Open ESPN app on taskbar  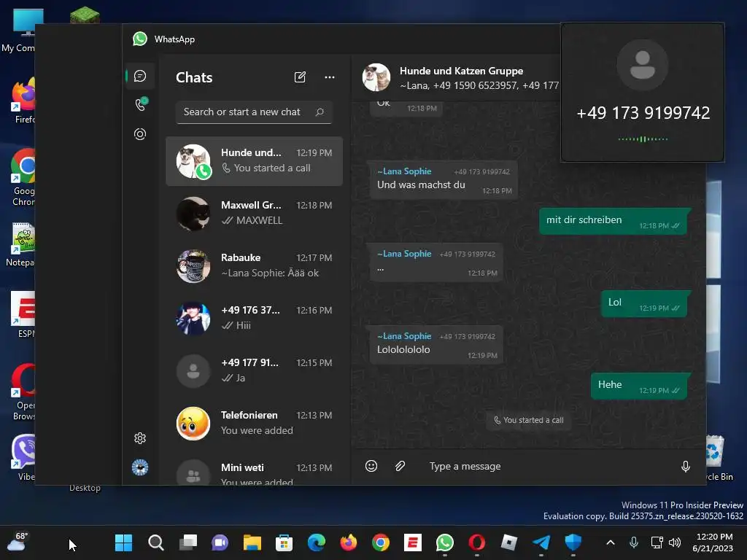[x=413, y=542]
